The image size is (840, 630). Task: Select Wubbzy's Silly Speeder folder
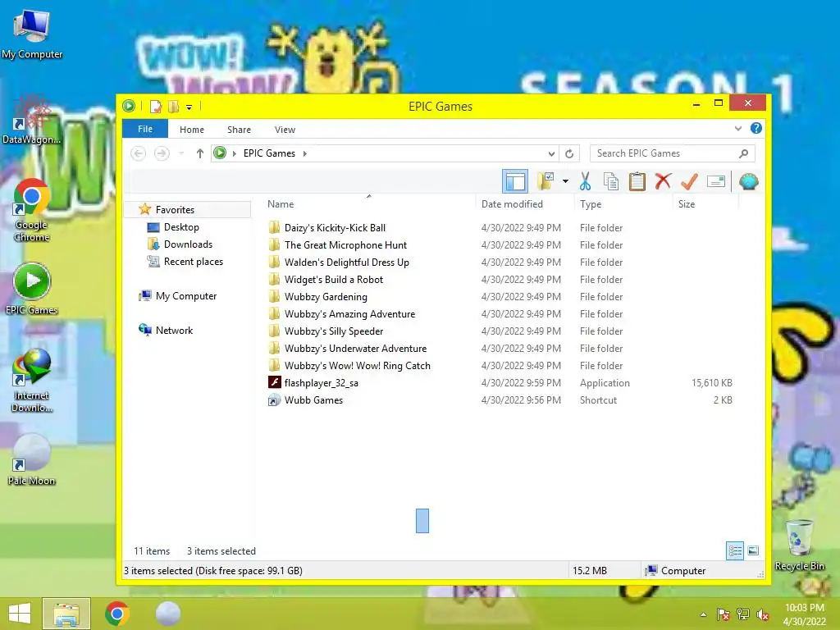[x=334, y=331]
